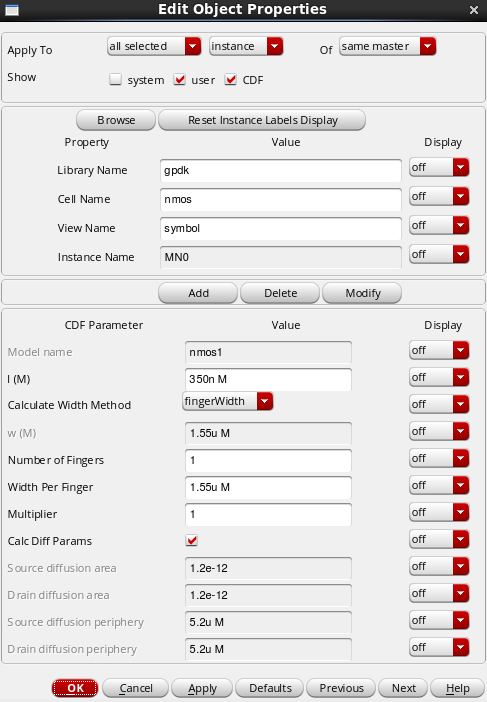Click the window menu icon in title bar
Image resolution: width=487 pixels, height=702 pixels.
pyautogui.click(x=12, y=10)
